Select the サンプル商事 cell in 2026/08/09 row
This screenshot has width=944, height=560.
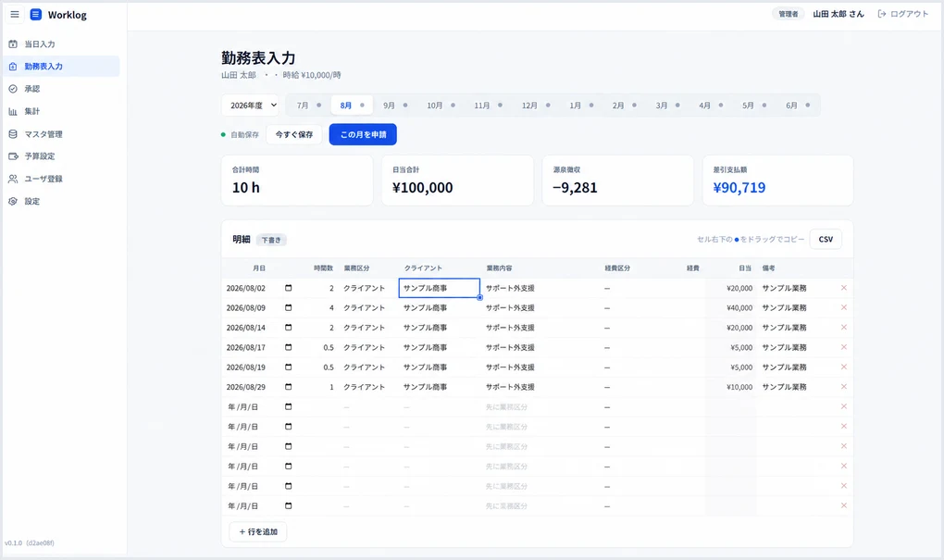pos(439,307)
